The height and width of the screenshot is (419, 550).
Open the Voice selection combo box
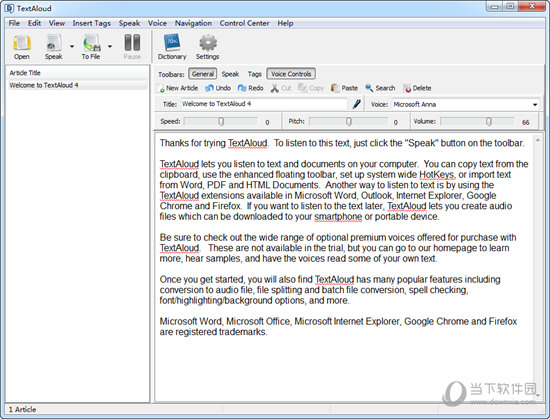pos(465,104)
